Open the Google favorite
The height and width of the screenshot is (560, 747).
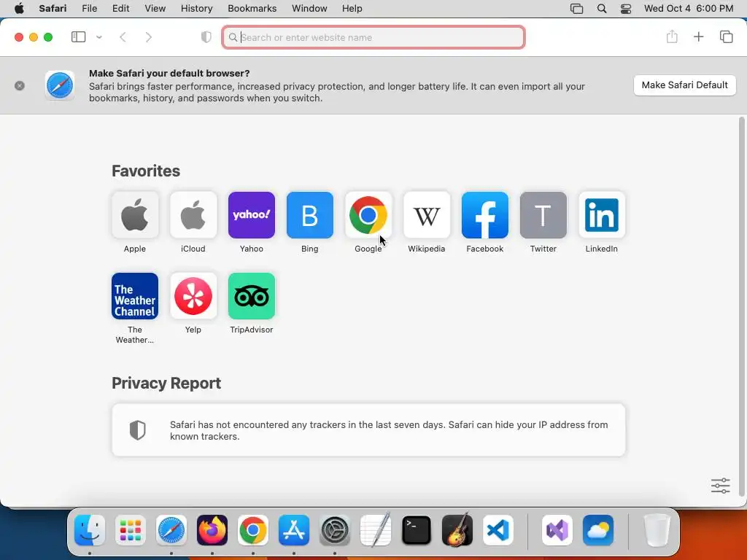(x=368, y=215)
